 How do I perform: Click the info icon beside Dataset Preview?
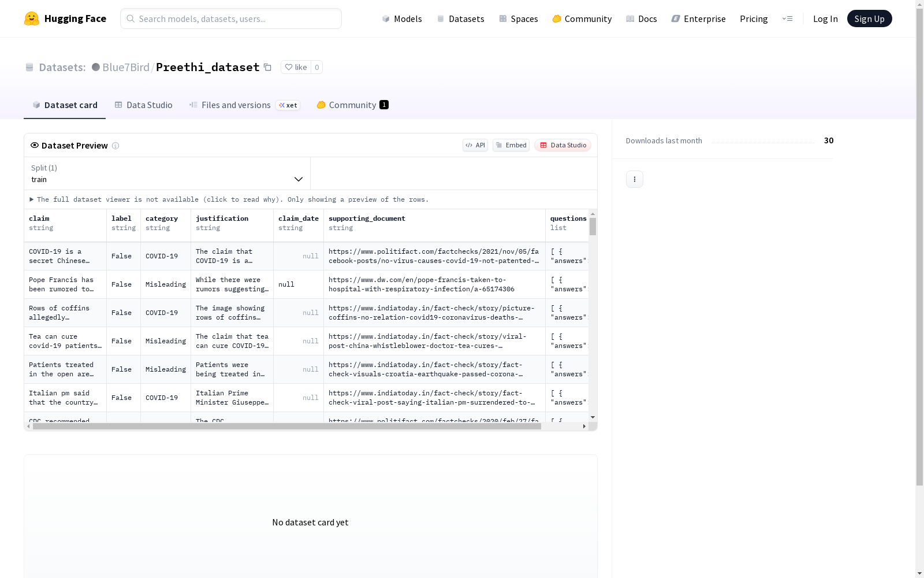tap(115, 146)
